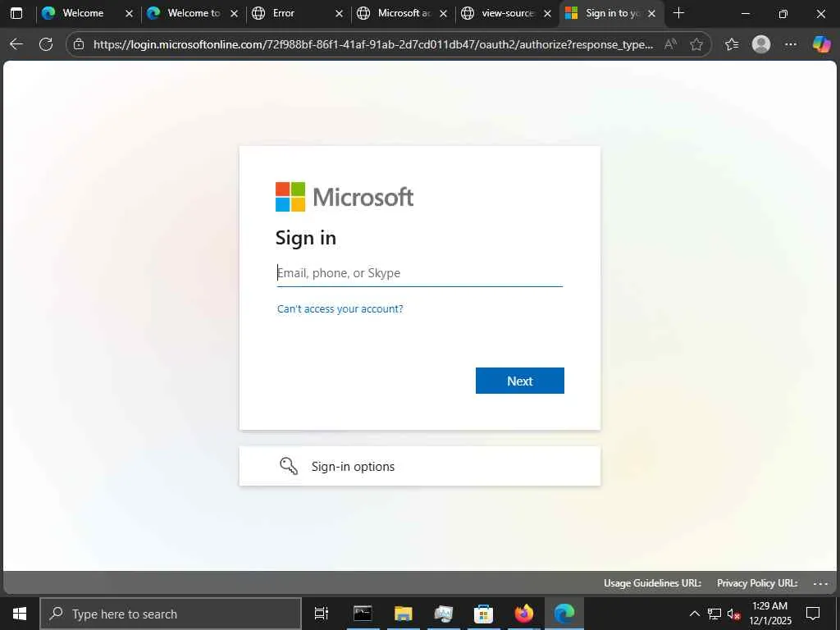
Task: View site information lock icon
Action: point(79,44)
